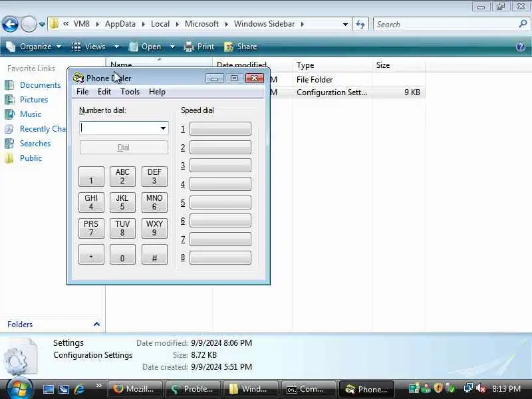Switch to Command Prompt taskbar button
This screenshot has width=532, height=399.
[x=309, y=389]
